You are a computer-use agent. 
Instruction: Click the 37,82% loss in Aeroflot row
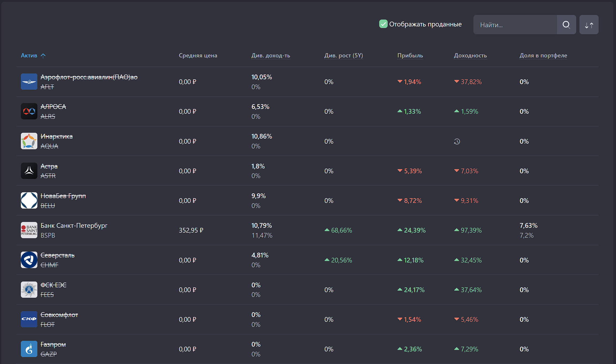click(x=471, y=82)
